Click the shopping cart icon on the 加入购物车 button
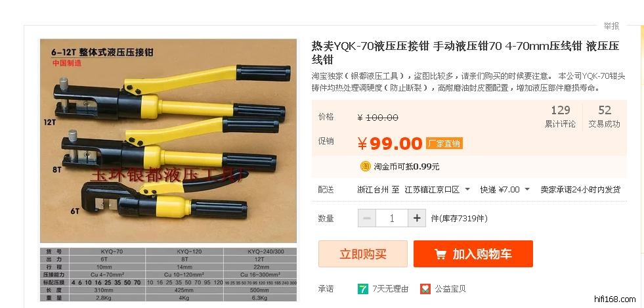 pyautogui.click(x=440, y=254)
